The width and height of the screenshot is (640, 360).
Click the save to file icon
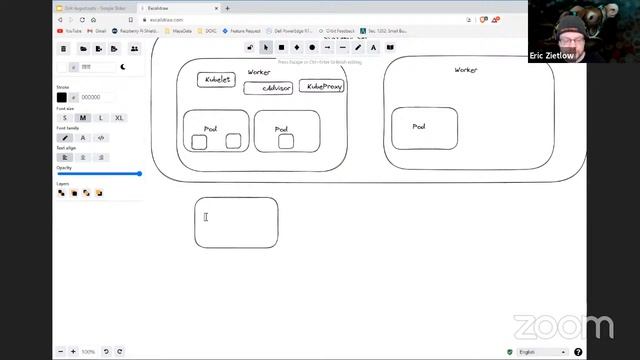tap(99, 49)
